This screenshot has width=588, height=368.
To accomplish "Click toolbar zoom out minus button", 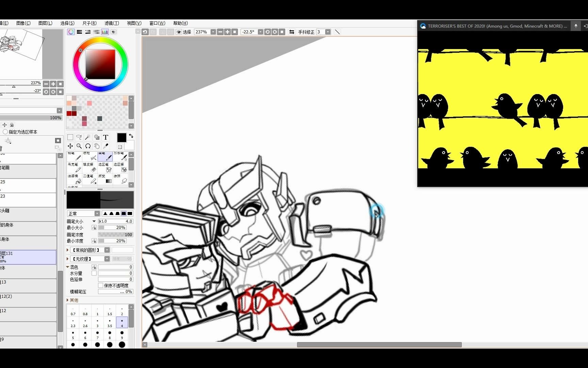I will pyautogui.click(x=220, y=32).
